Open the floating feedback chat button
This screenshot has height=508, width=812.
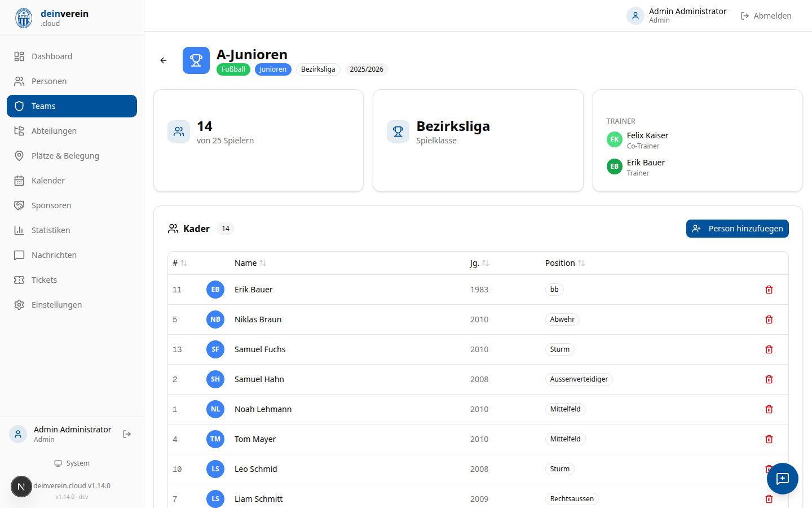click(782, 479)
